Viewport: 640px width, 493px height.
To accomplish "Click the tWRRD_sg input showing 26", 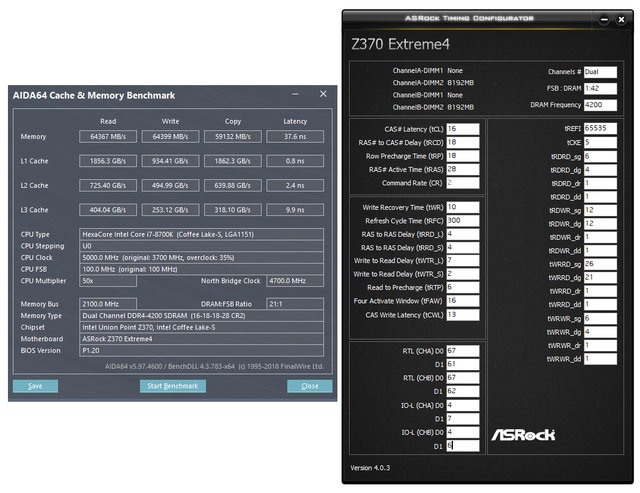I will click(x=600, y=264).
